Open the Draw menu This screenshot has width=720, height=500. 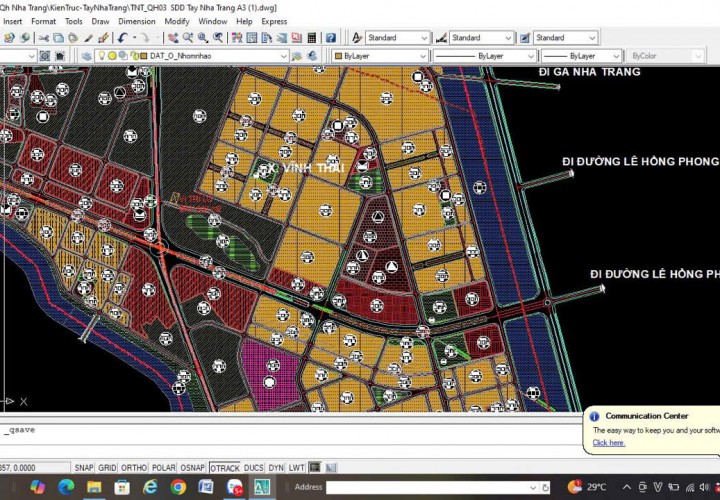(100, 21)
